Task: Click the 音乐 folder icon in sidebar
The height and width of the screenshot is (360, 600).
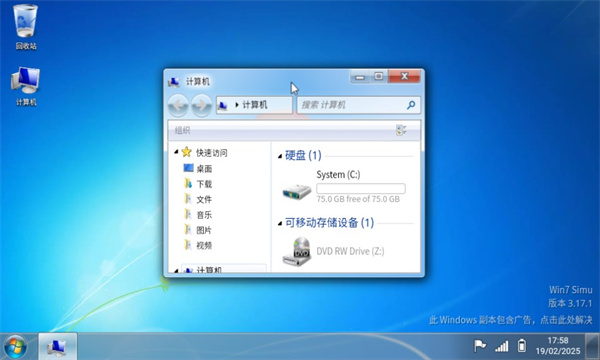Action: (x=188, y=214)
